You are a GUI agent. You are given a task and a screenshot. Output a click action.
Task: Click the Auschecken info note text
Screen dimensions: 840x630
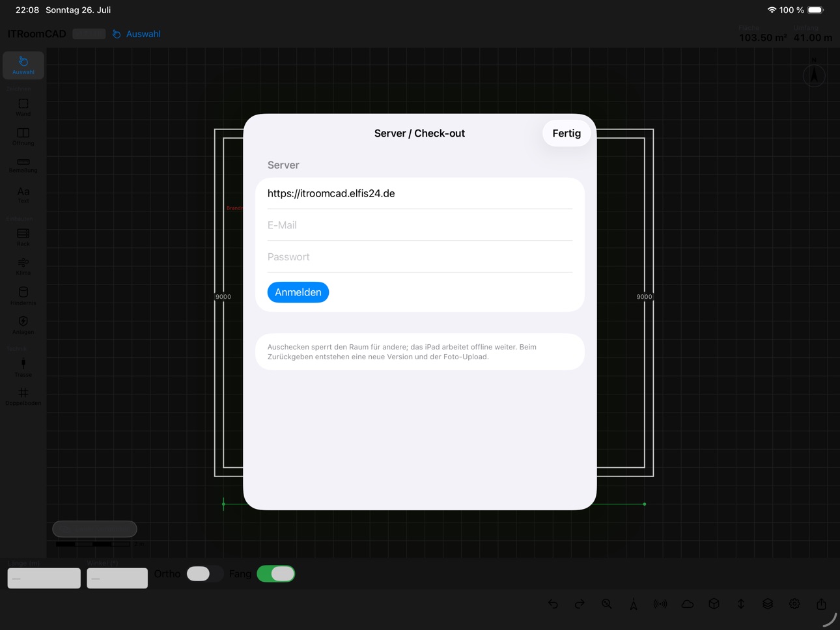pos(402,352)
